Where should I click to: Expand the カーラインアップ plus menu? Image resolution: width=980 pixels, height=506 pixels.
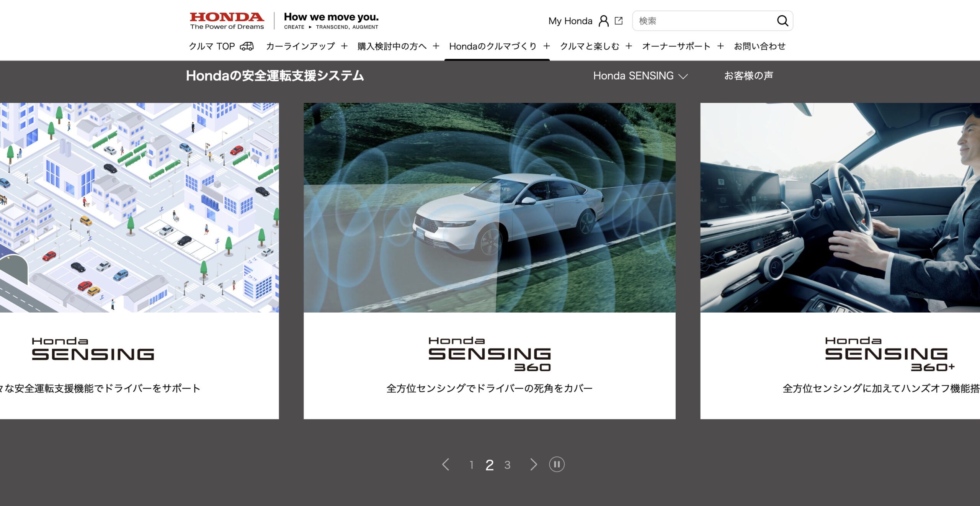tap(344, 46)
